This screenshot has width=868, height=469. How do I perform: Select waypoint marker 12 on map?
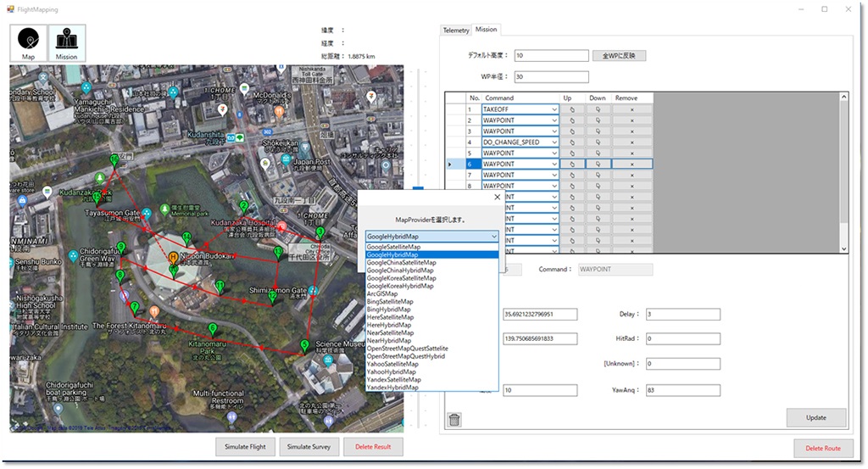[272, 297]
